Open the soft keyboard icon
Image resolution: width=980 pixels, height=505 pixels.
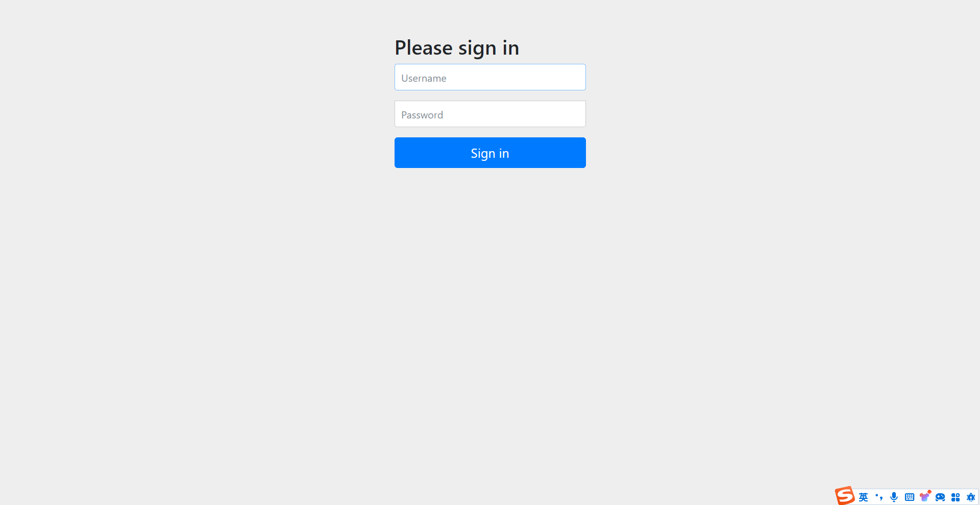[910, 497]
